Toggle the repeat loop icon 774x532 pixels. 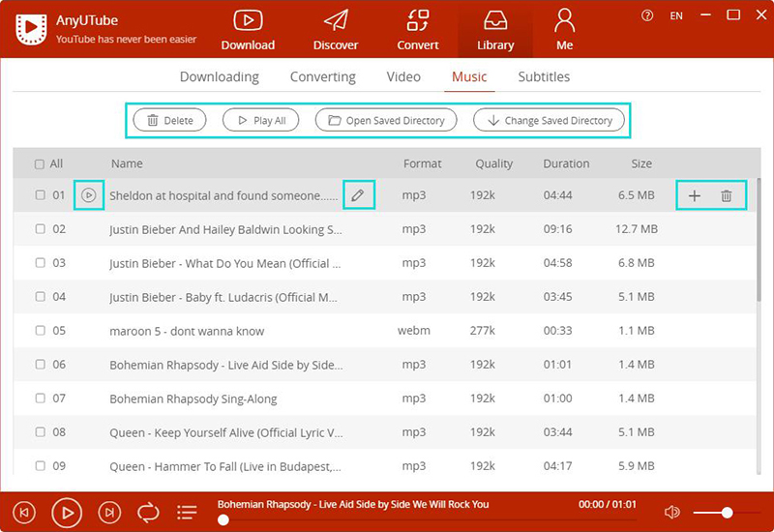[148, 513]
